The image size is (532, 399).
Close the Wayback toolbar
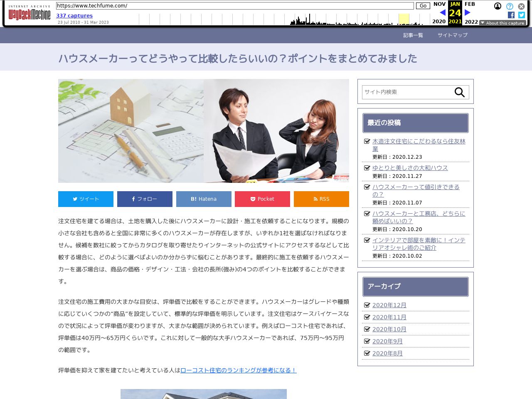pyautogui.click(x=521, y=6)
